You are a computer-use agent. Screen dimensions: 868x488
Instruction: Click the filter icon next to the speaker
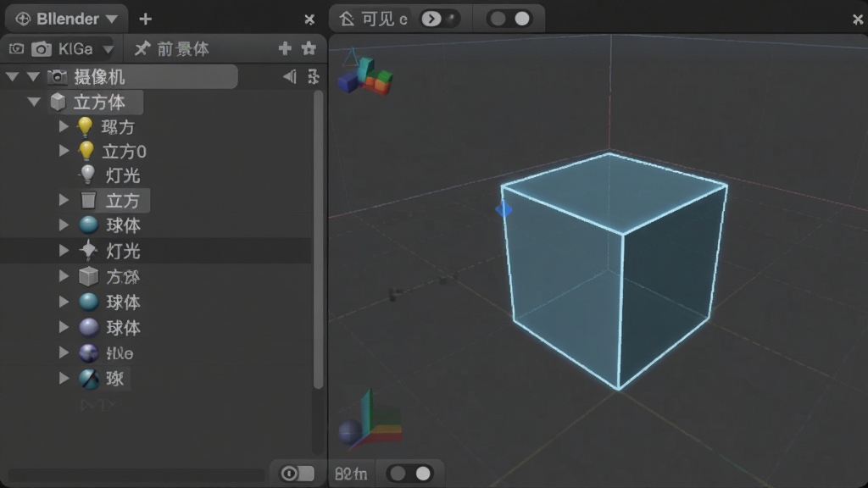[x=314, y=77]
